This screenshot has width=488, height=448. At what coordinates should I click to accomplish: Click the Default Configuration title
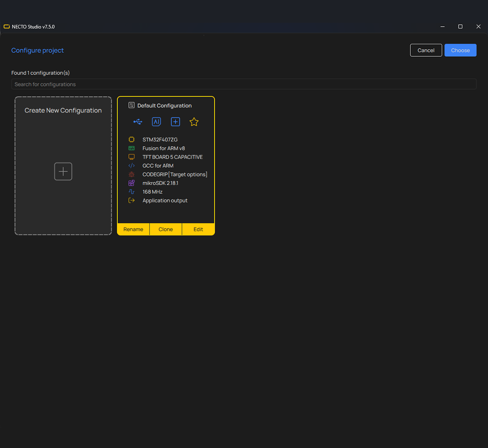coord(164,106)
